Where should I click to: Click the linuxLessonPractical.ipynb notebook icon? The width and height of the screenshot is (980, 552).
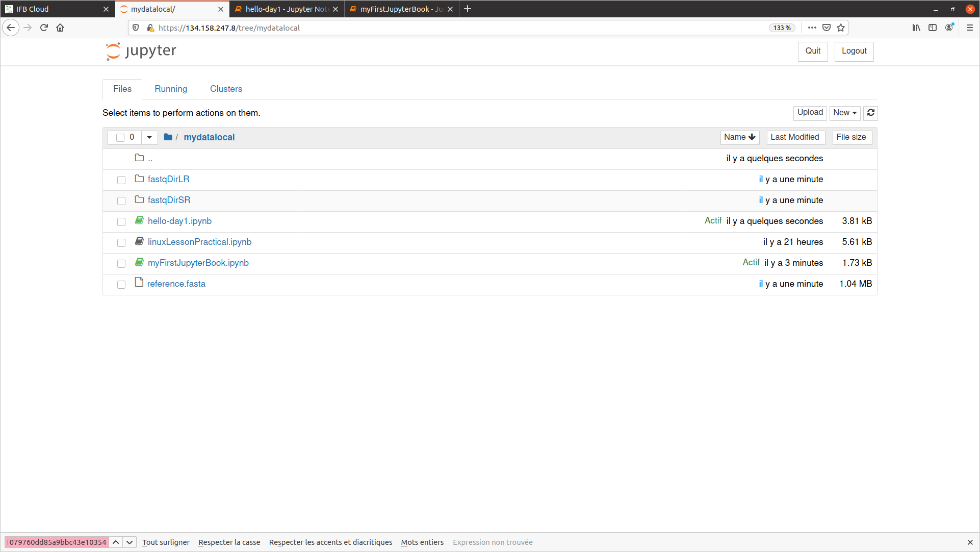tap(139, 241)
